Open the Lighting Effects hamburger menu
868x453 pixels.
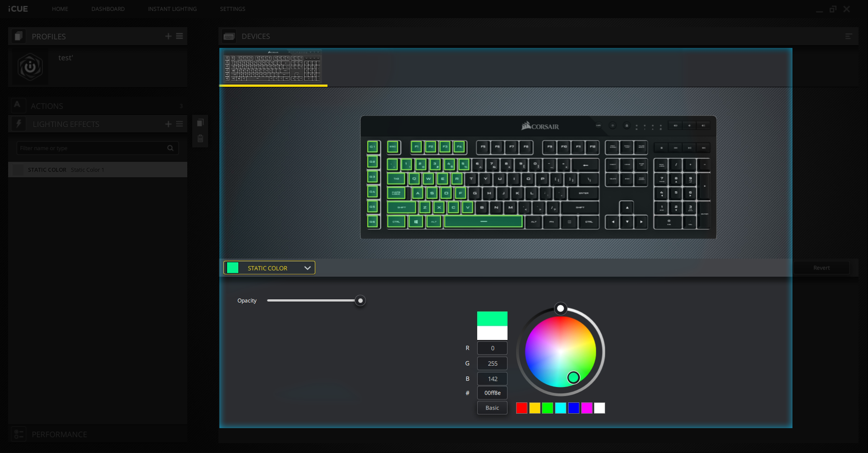coord(180,124)
